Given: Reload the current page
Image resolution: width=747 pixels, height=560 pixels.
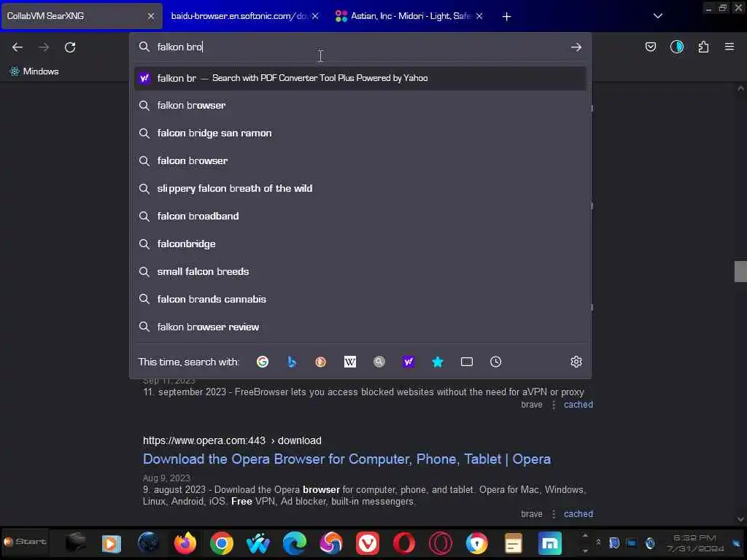Looking at the screenshot, I should click(70, 47).
